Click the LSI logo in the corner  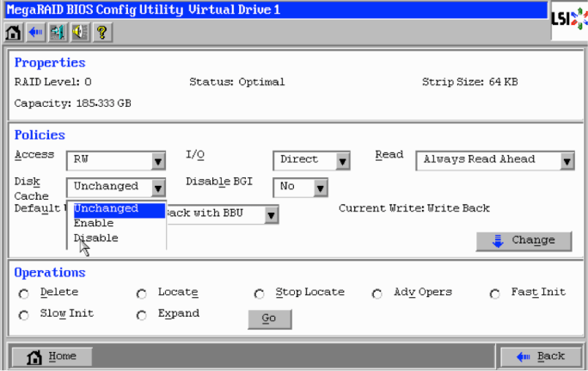[x=568, y=19]
